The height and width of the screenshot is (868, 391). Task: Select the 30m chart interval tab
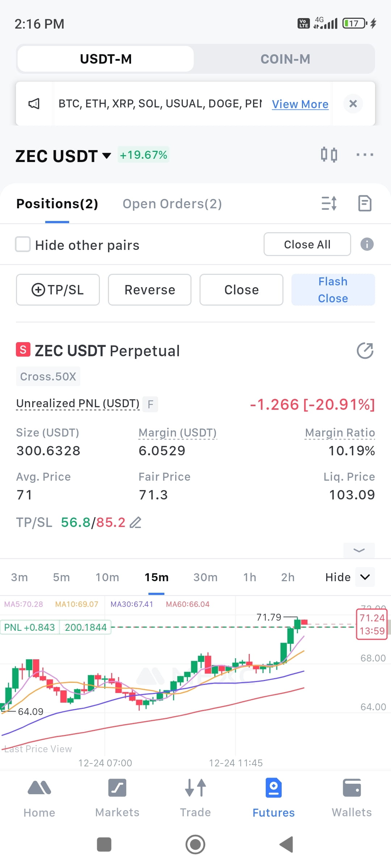tap(205, 577)
